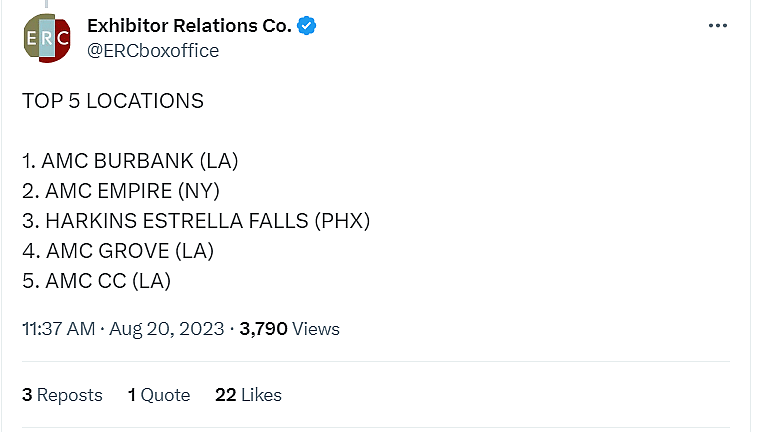Select the AMC EMPIRE (NY) line

(120, 191)
